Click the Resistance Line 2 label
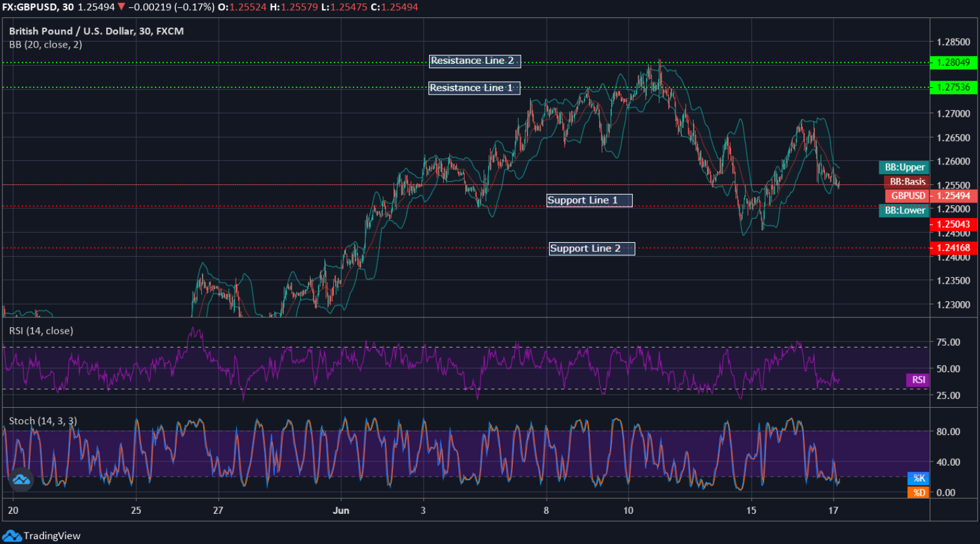Screen dimensions: 980x544 coord(475,61)
